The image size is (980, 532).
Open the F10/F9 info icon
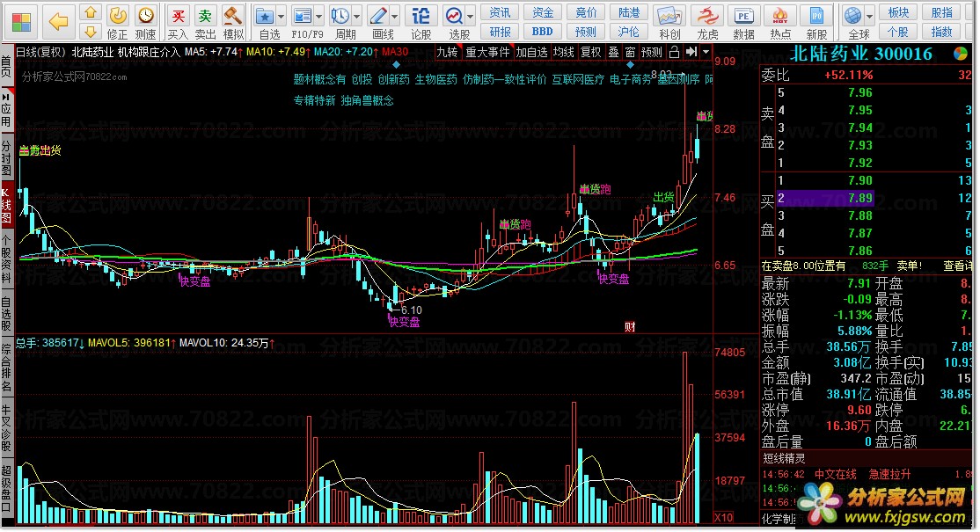[x=303, y=17]
